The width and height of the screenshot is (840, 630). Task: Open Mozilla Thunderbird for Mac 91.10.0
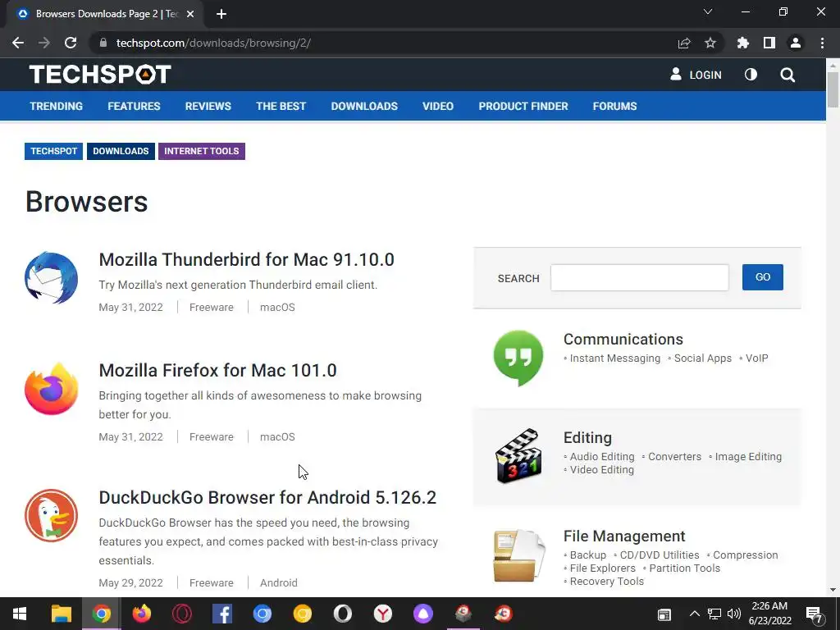(x=246, y=259)
